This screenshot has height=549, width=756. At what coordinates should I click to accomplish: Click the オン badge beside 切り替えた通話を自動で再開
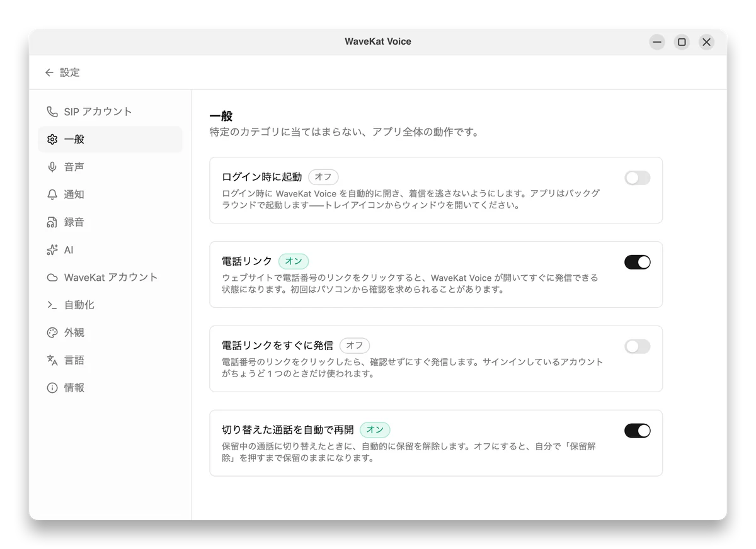[375, 430]
